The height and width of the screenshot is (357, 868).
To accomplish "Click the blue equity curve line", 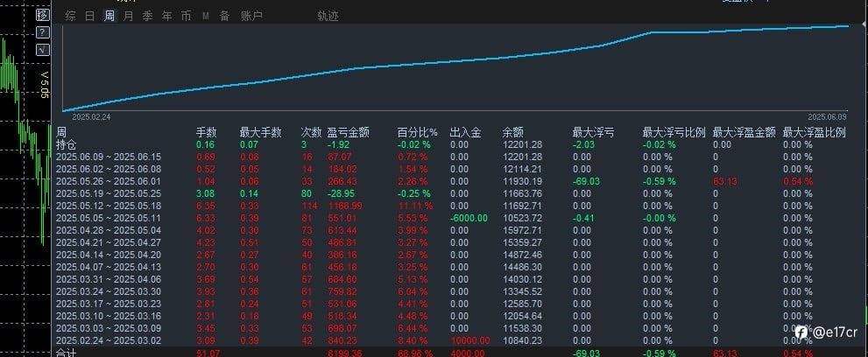I will coord(455,60).
